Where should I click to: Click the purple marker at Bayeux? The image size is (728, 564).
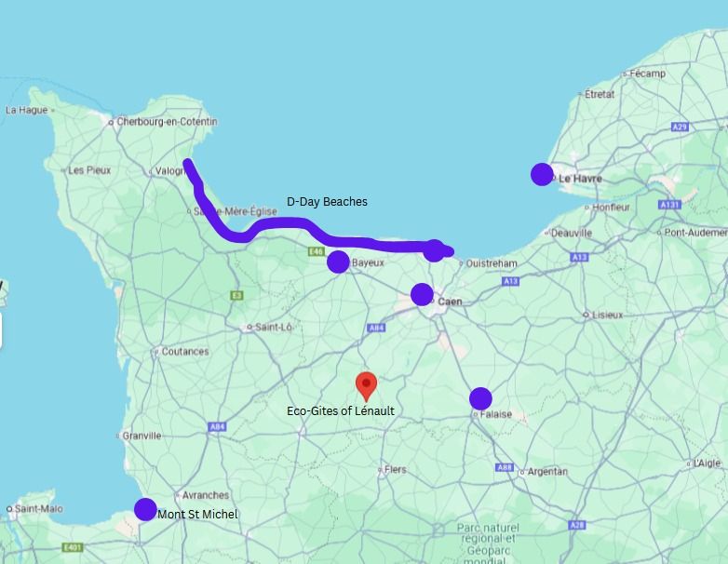pos(339,262)
